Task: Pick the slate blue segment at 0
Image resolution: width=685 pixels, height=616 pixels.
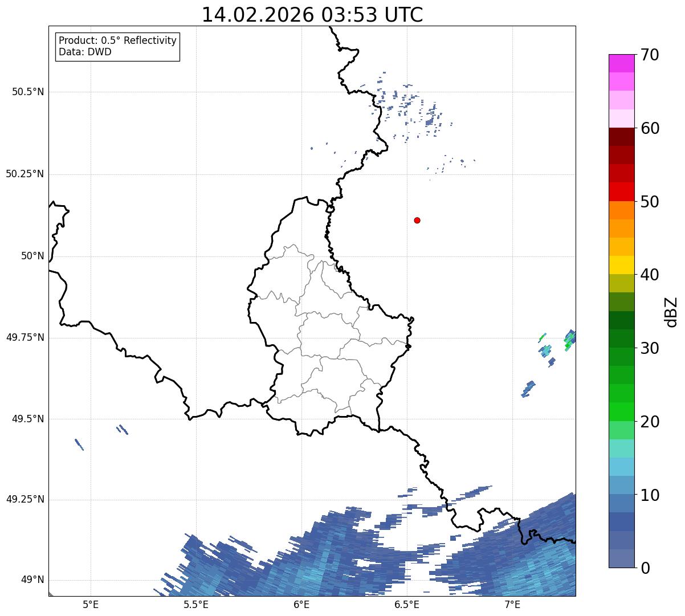Action: pos(622,558)
